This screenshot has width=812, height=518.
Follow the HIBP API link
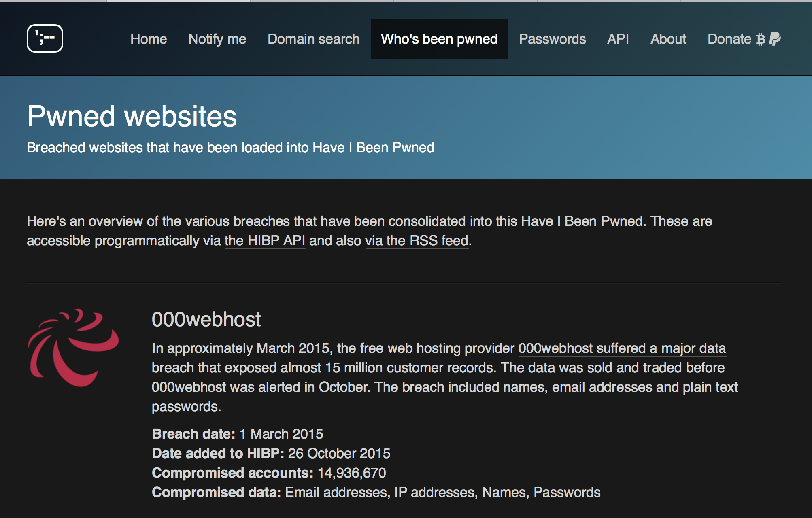tap(265, 241)
